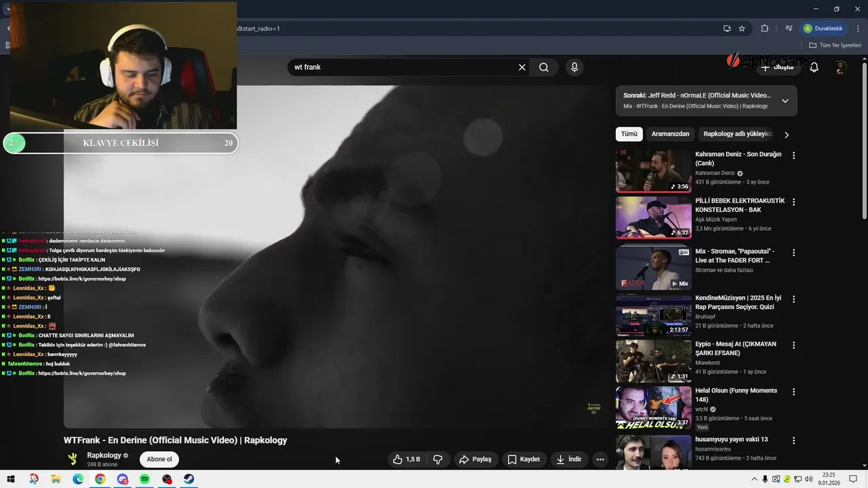This screenshot has height=488, width=868.
Task: Show more filter chips with right arrow
Action: [x=787, y=134]
